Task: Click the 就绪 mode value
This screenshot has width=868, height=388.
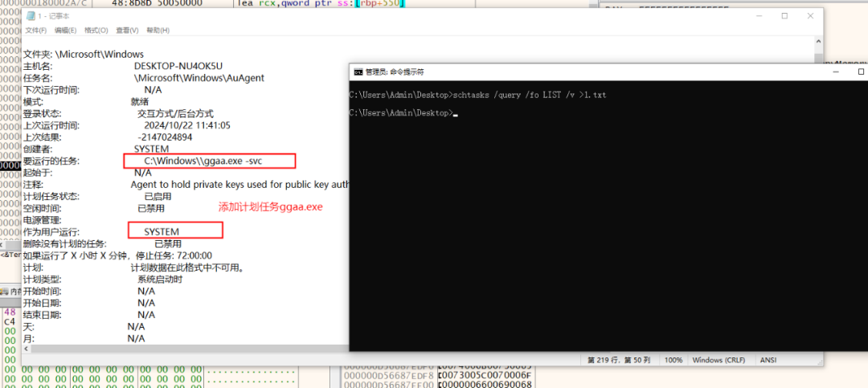Action: pyautogui.click(x=140, y=102)
